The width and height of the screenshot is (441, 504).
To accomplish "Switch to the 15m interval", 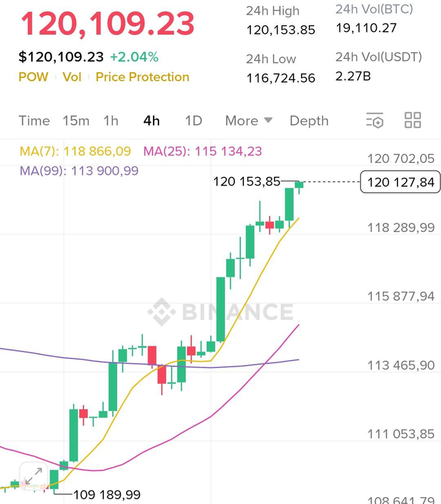I will [x=76, y=121].
